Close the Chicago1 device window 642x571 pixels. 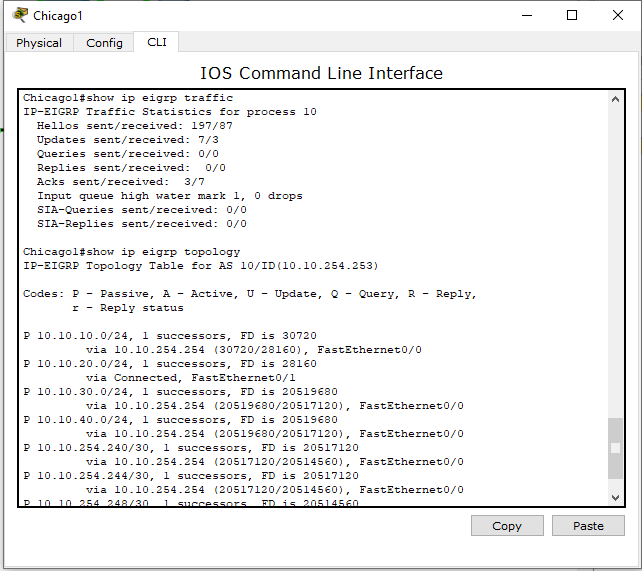click(617, 15)
